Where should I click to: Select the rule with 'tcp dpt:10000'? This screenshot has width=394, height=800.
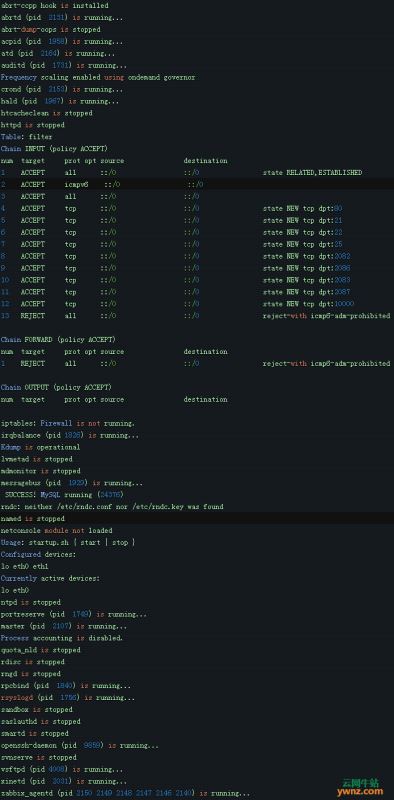coord(178,304)
